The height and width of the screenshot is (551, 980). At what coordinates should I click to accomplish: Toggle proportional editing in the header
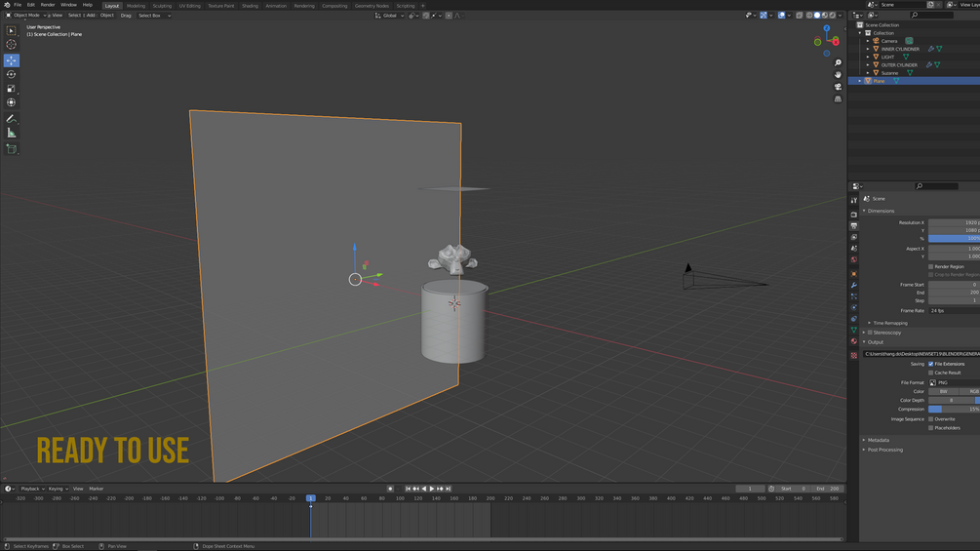coord(449,16)
